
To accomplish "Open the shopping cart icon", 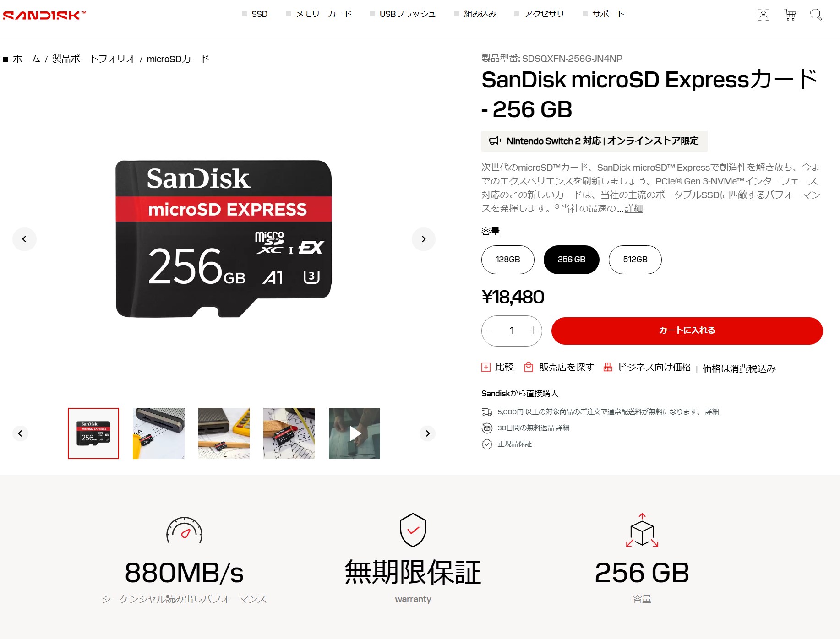I will 790,15.
